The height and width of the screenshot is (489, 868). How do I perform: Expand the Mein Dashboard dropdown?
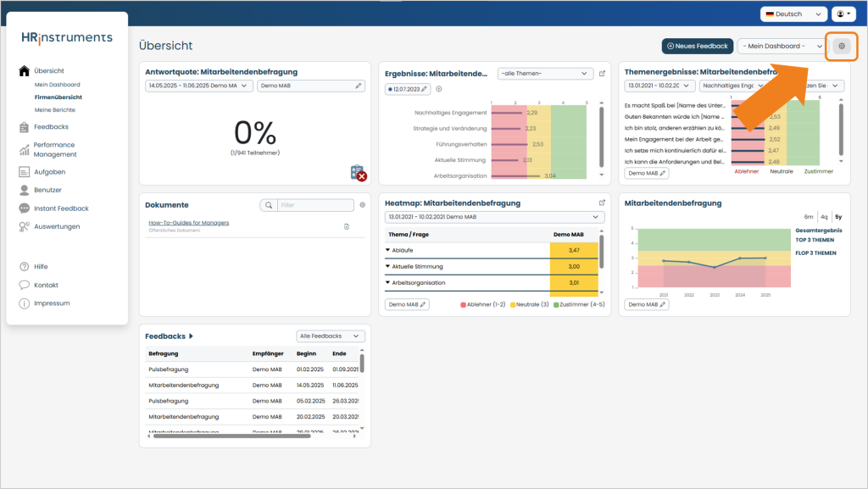(x=782, y=46)
